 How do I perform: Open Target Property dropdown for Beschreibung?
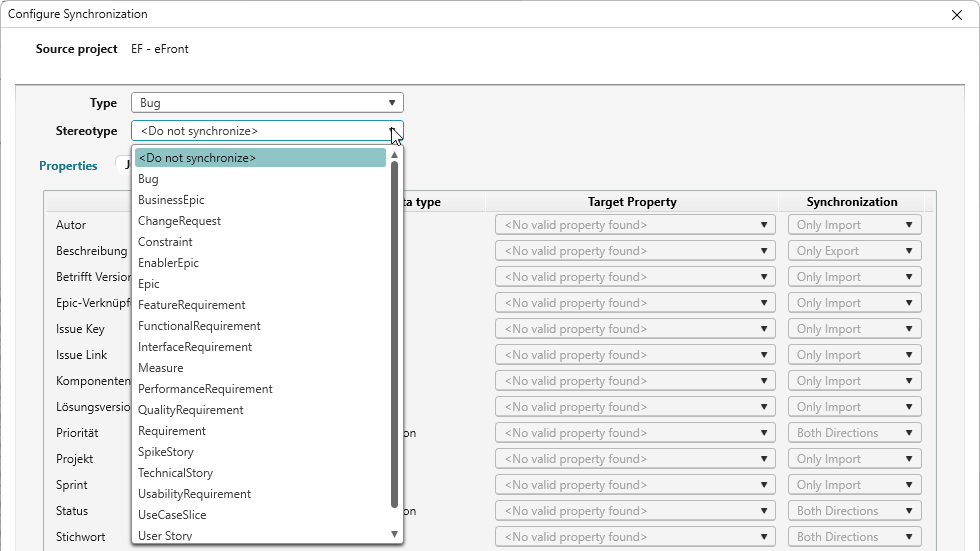point(635,251)
